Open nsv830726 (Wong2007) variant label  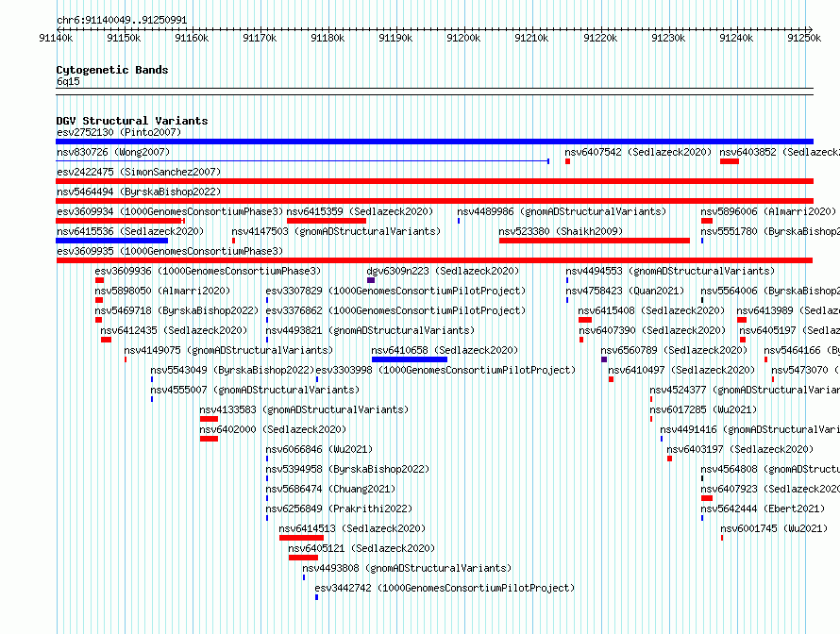tap(113, 152)
